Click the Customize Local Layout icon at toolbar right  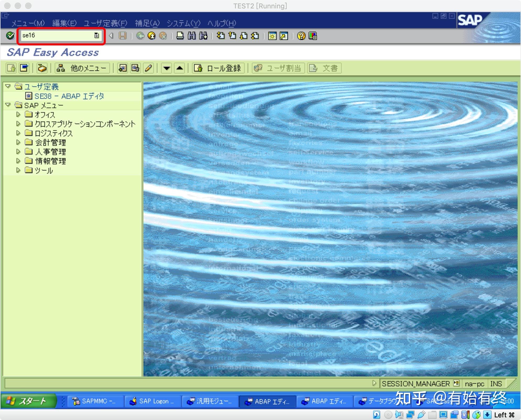click(312, 36)
